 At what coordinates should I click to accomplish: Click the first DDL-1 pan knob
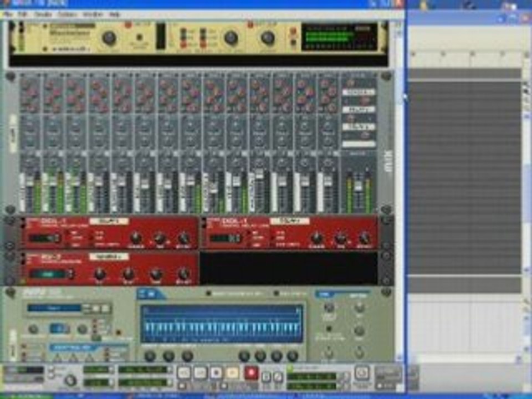[160, 238]
